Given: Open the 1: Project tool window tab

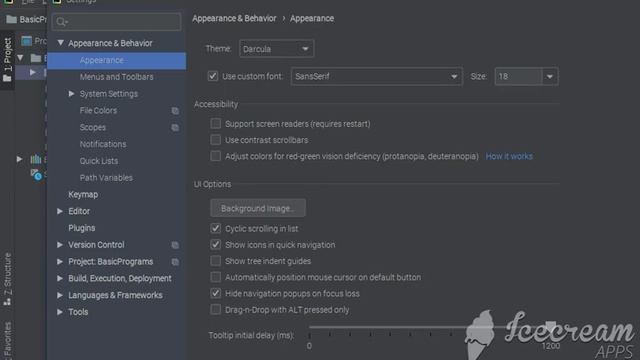Looking at the screenshot, I should 7,60.
